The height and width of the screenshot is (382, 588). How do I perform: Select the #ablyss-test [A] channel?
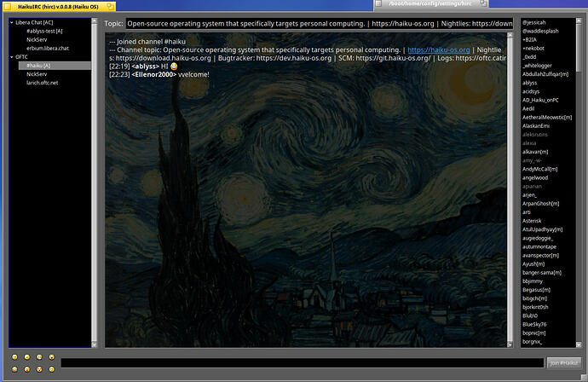pos(44,32)
